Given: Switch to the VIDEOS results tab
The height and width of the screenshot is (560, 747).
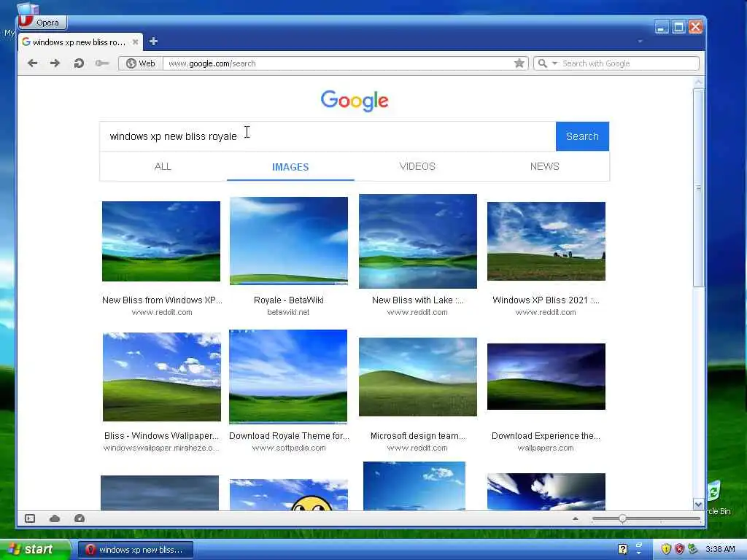Looking at the screenshot, I should coord(417,166).
